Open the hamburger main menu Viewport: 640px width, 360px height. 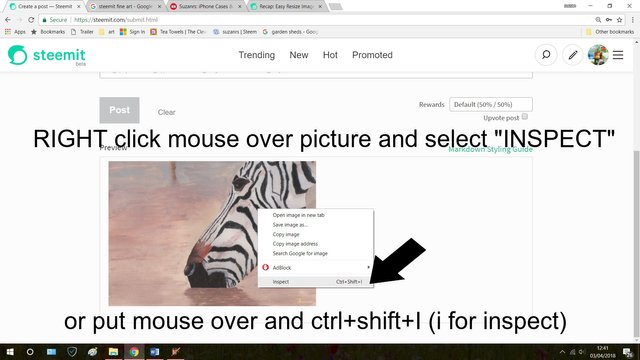pos(618,55)
